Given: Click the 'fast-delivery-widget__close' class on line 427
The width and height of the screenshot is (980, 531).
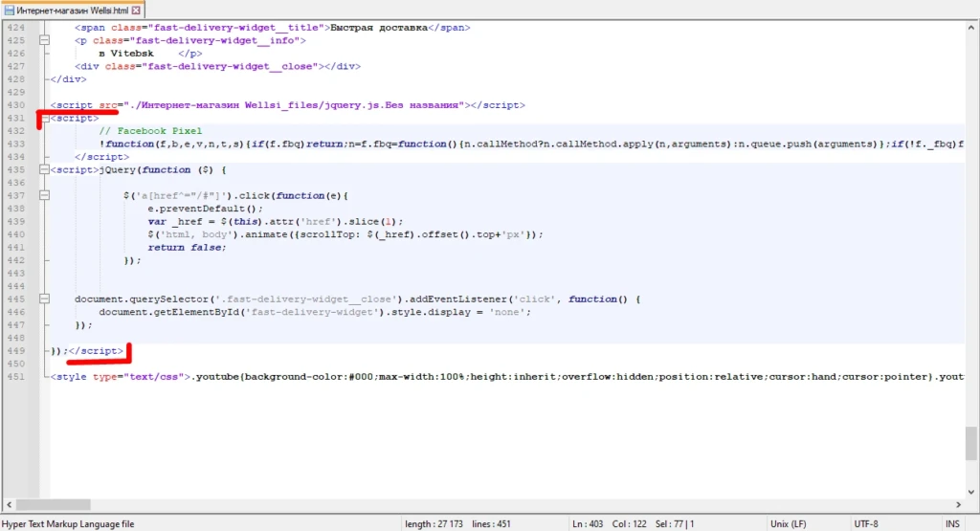Looking at the screenshot, I should 230,66.
